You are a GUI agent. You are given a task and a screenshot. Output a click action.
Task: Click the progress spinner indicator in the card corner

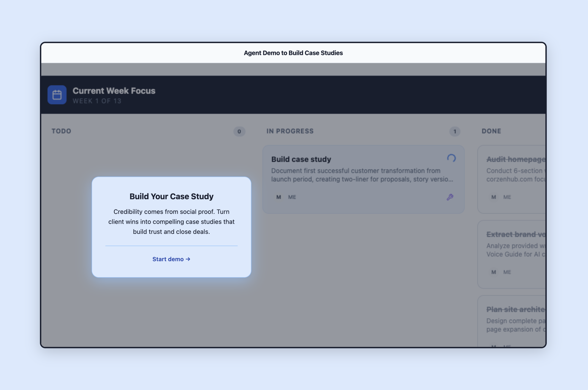pyautogui.click(x=452, y=158)
